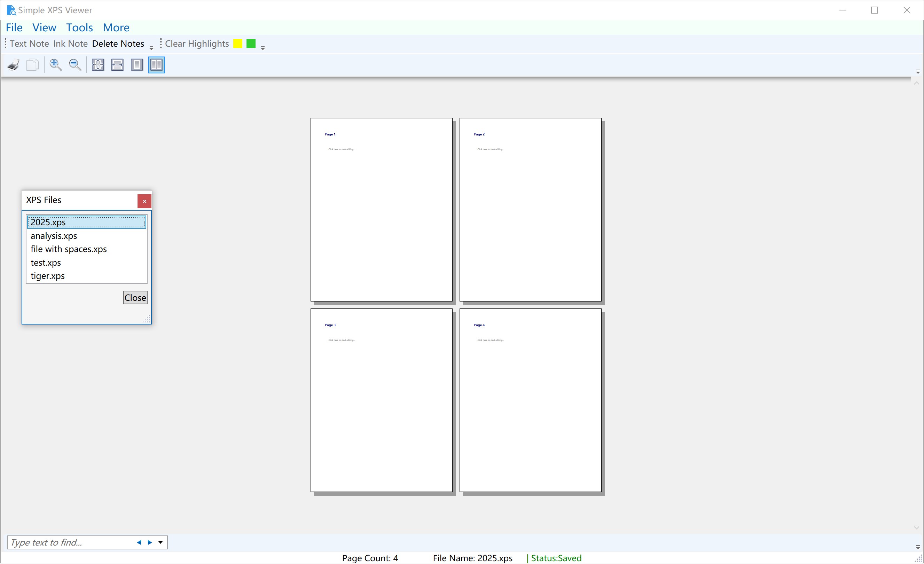Image resolution: width=924 pixels, height=564 pixels.
Task: Select the Zoom In magnifier icon
Action: [x=55, y=64]
